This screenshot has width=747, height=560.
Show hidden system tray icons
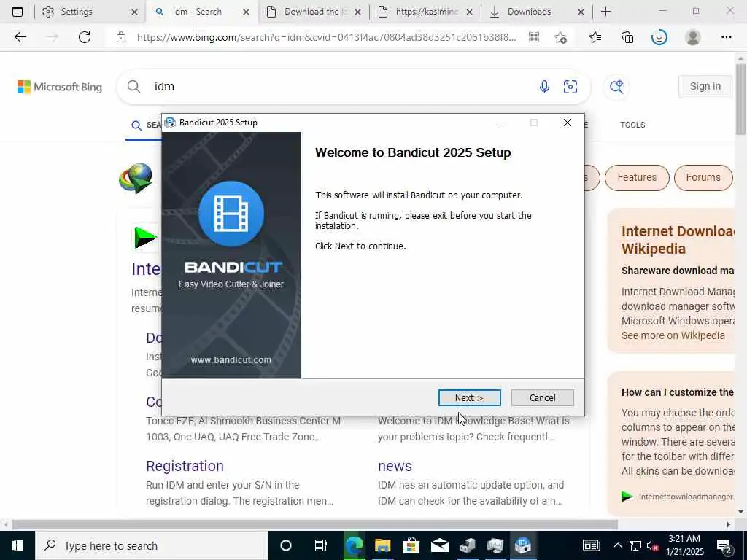(x=617, y=545)
